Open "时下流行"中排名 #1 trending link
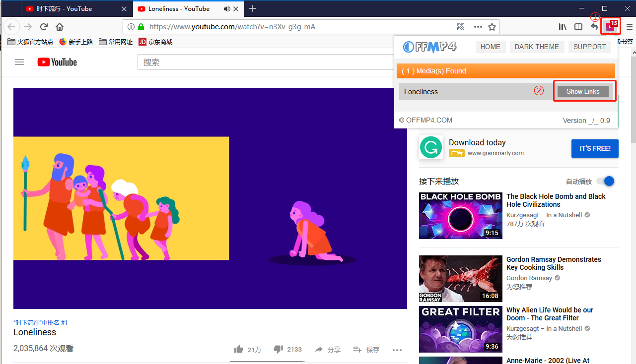 (40, 322)
